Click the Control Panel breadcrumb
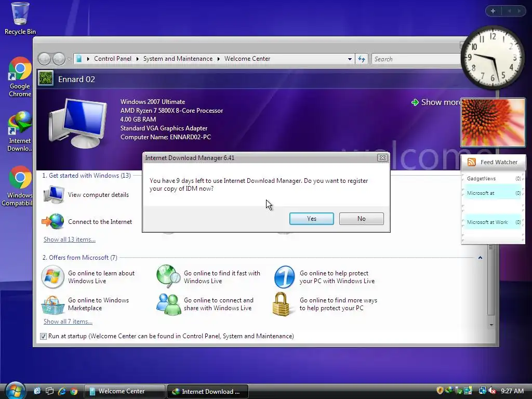This screenshot has width=532, height=399. 113,59
